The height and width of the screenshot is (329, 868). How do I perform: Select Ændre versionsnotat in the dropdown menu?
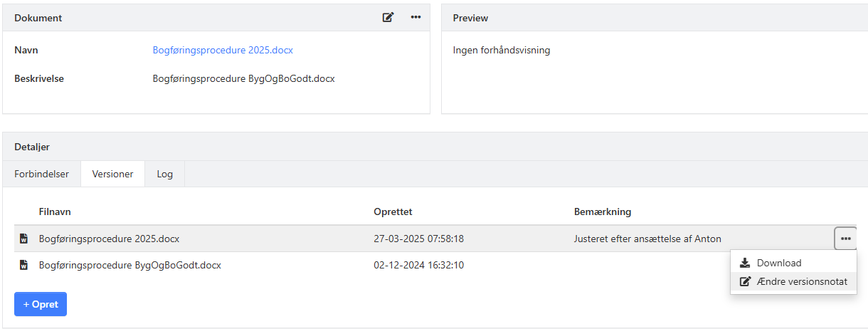(801, 281)
